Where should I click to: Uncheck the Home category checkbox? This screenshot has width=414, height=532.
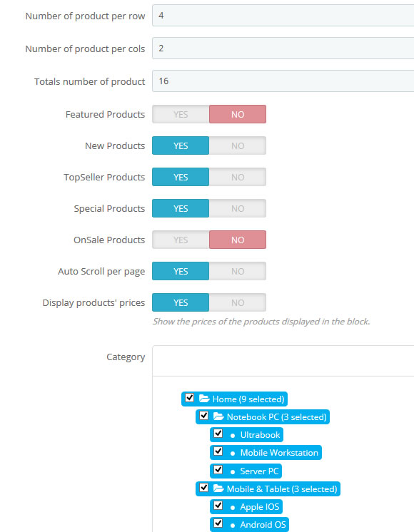click(189, 398)
